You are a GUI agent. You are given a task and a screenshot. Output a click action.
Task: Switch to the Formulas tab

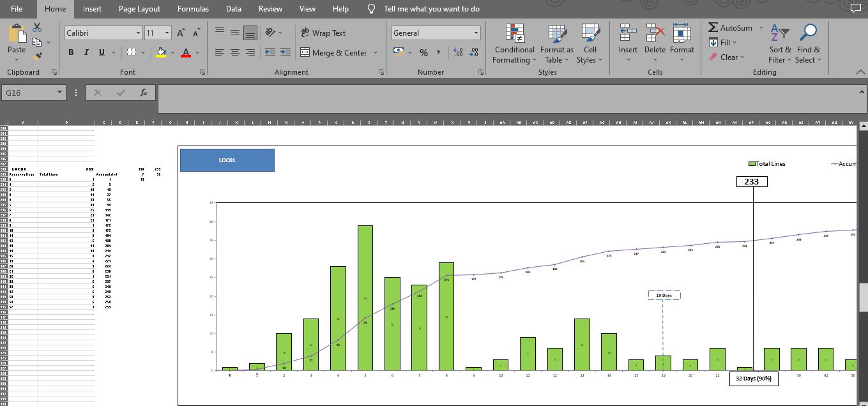click(x=193, y=9)
